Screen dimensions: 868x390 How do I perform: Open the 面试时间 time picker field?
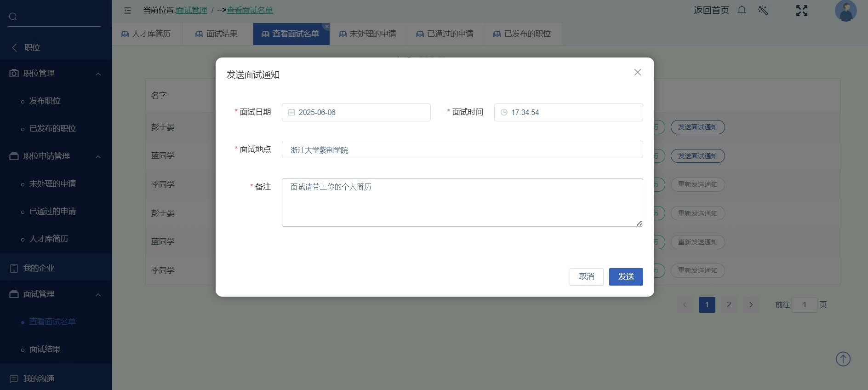point(568,112)
